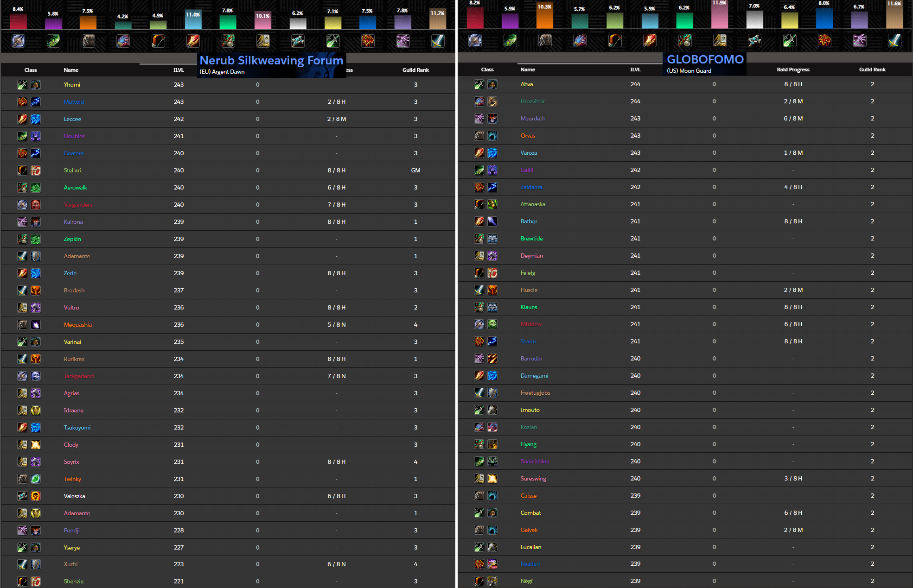Click the 11.0% light blue Mage bar

(x=193, y=21)
